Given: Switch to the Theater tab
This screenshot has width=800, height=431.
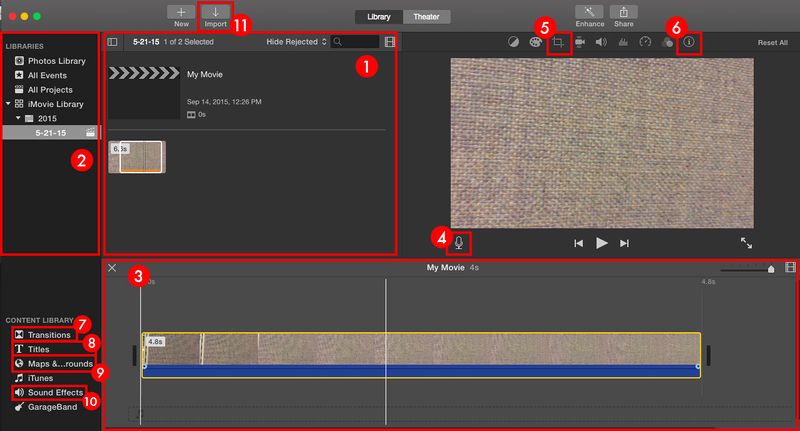Looking at the screenshot, I should pyautogui.click(x=427, y=16).
